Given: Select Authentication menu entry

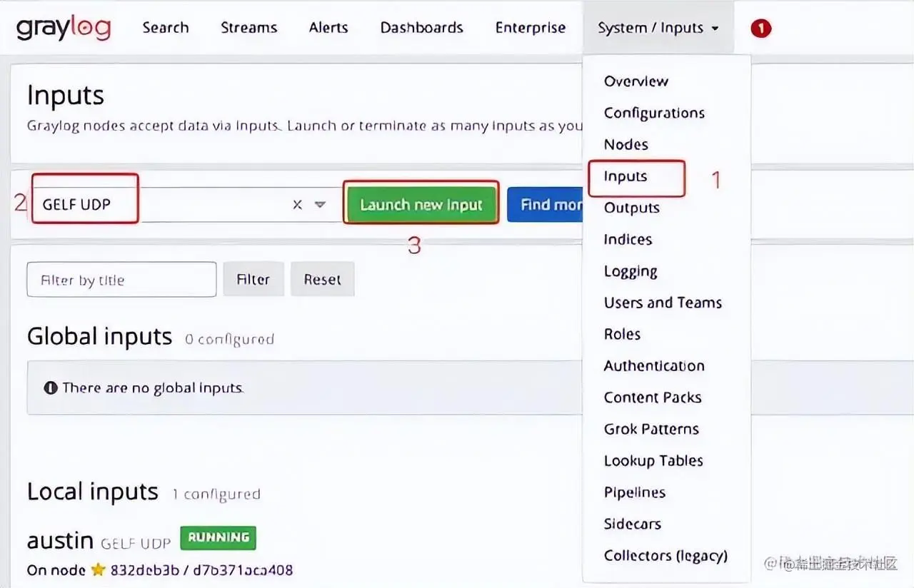Looking at the screenshot, I should [654, 365].
